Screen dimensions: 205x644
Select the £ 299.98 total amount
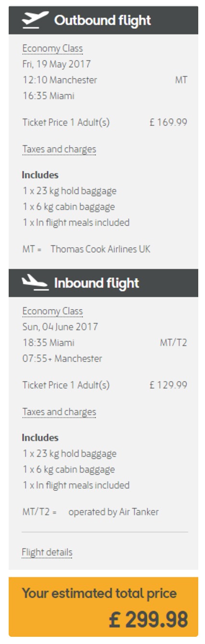point(148,620)
